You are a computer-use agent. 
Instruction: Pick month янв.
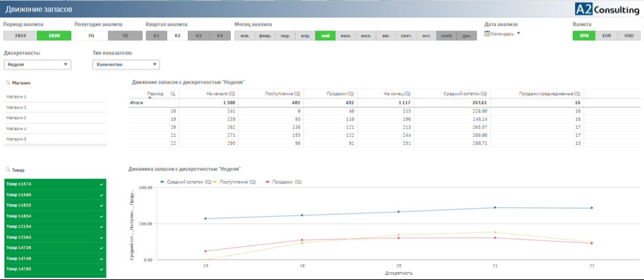245,36
